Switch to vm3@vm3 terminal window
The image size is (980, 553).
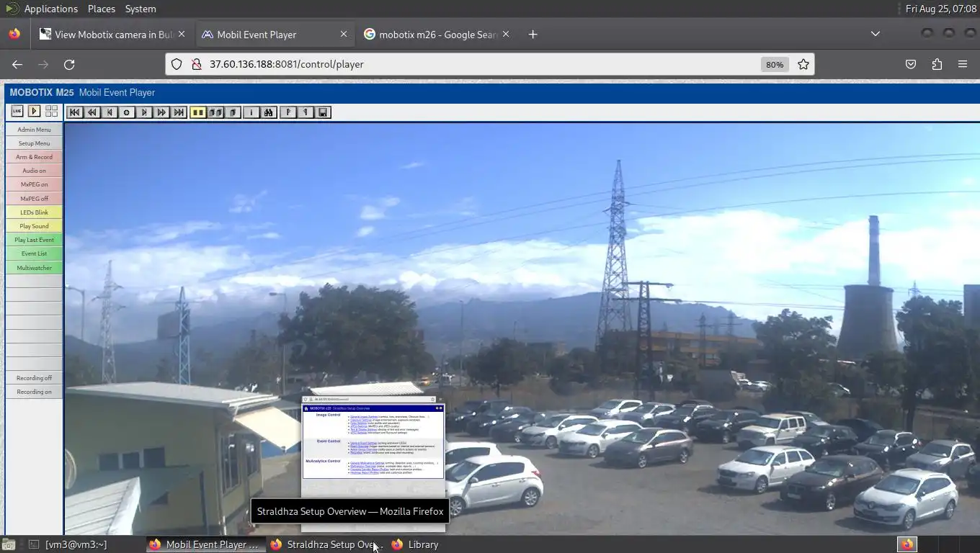pyautogui.click(x=78, y=544)
